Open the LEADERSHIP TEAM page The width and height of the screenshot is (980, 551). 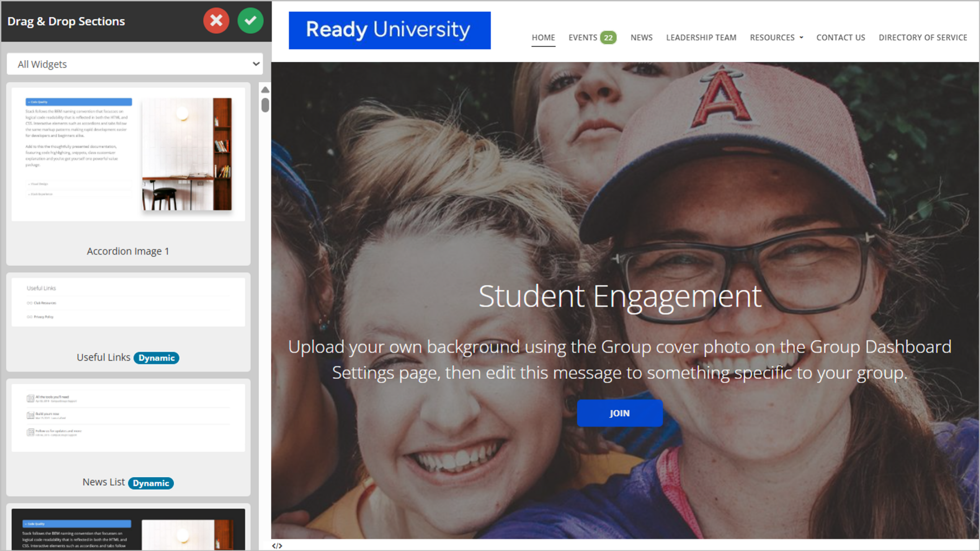701,37
